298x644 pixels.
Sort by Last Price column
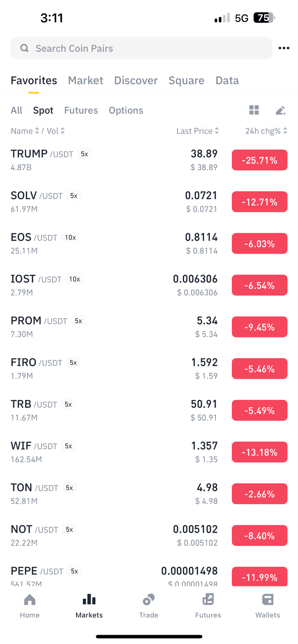coord(198,131)
